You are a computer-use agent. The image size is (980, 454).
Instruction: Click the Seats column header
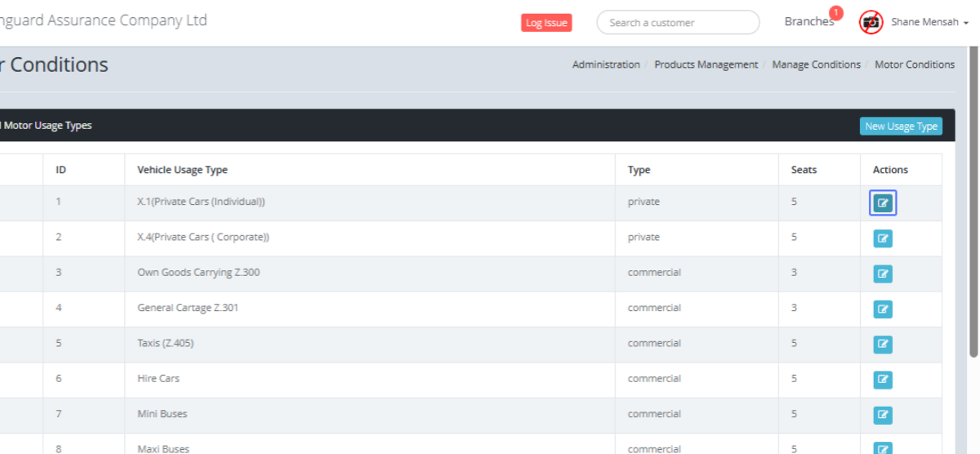tap(804, 170)
